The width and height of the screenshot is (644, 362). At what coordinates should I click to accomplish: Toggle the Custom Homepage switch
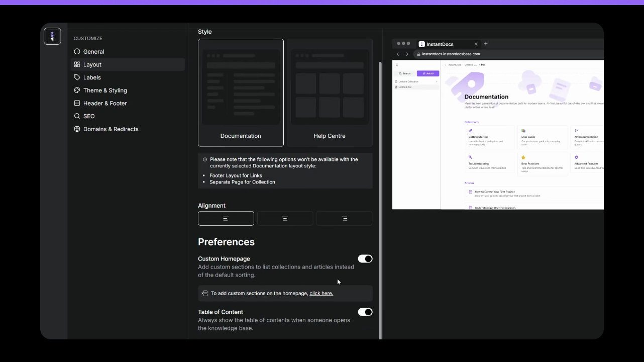click(365, 259)
